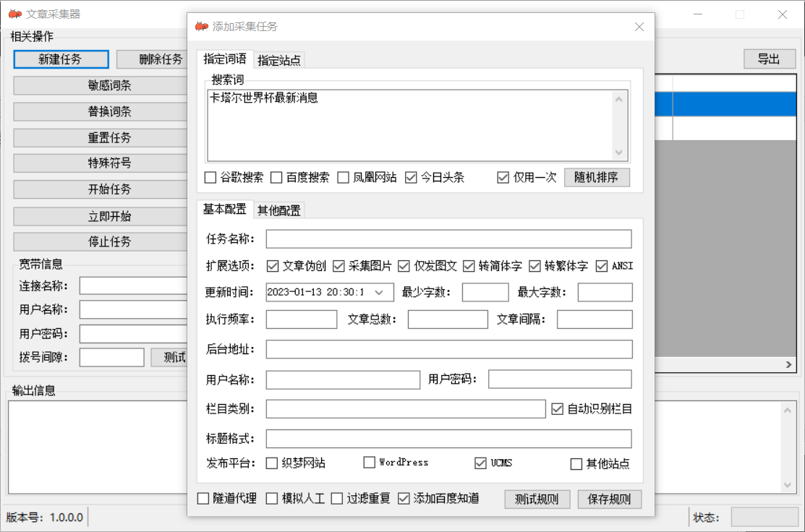Toggle the 采集图片 checkbox

pyautogui.click(x=338, y=266)
